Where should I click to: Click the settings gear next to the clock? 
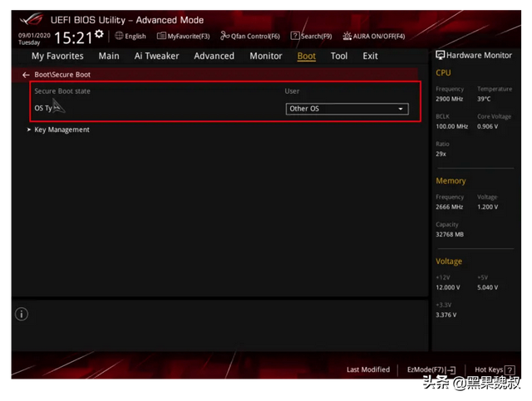[99, 34]
